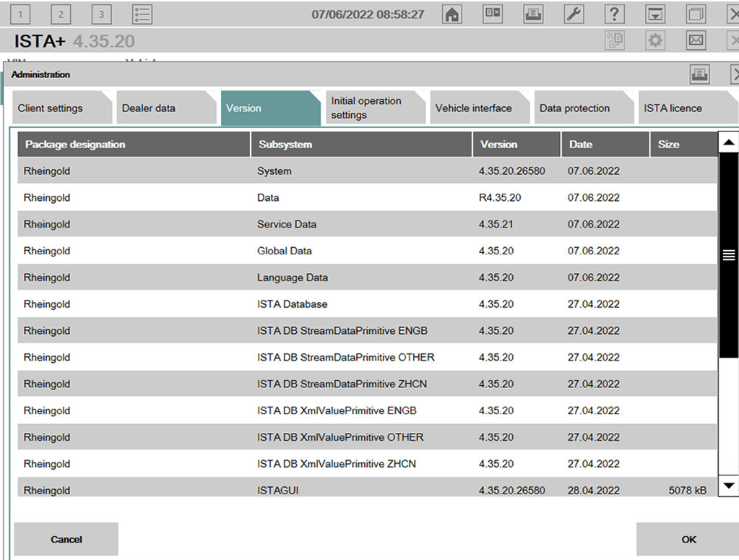The image size is (739, 560).
Task: Click the window-with-down-arrow icon in top toolbar
Action: pos(655,14)
